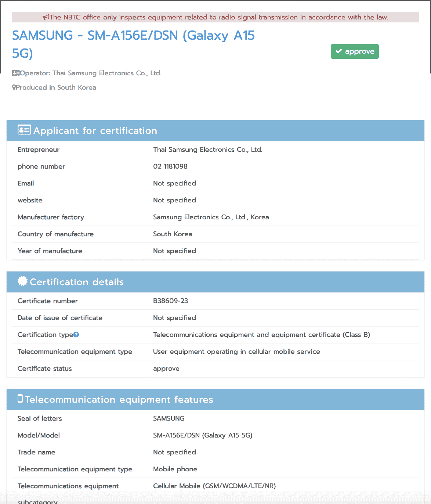Click the certificate number B38609-23
The height and width of the screenshot is (504, 431).
tap(170, 301)
